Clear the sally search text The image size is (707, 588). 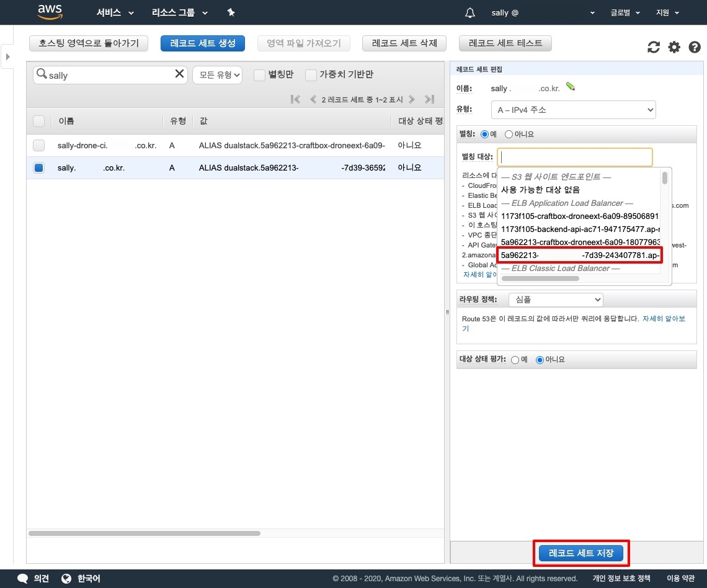coord(180,74)
